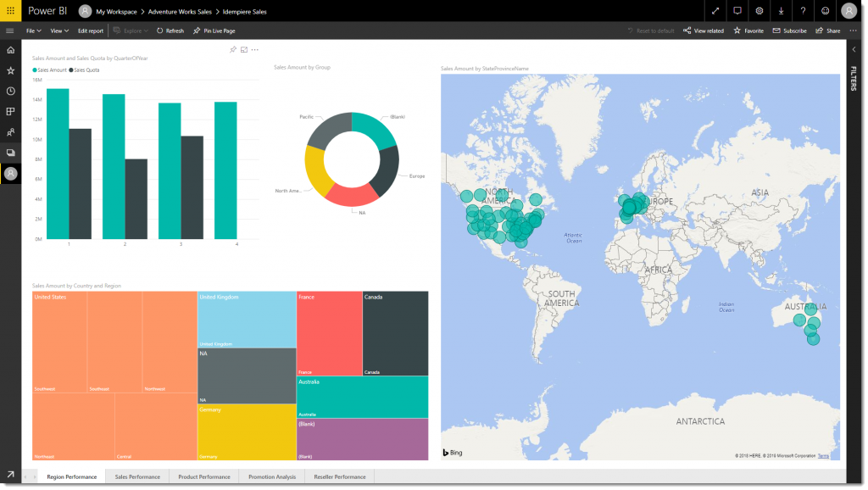Click Adventure Works Sales breadcrumb link
The height and width of the screenshot is (490, 868).
point(180,12)
